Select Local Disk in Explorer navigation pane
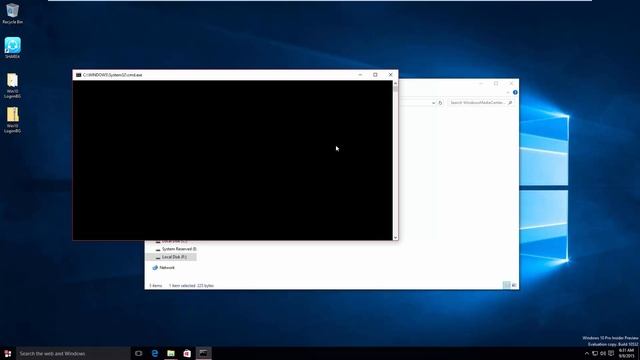This screenshot has height=360, width=640. (x=171, y=257)
